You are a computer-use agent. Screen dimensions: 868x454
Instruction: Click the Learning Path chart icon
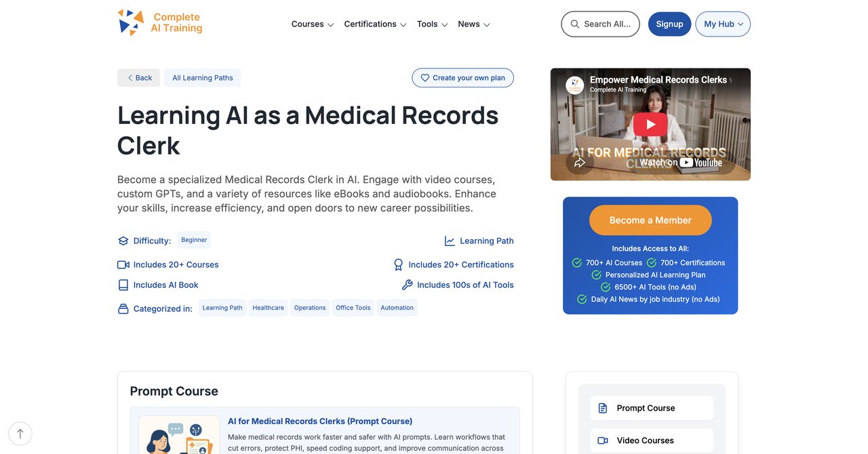click(450, 241)
